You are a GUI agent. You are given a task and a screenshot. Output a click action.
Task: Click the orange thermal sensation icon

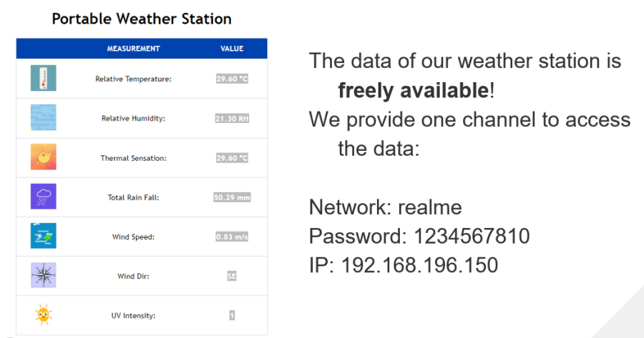point(43,157)
